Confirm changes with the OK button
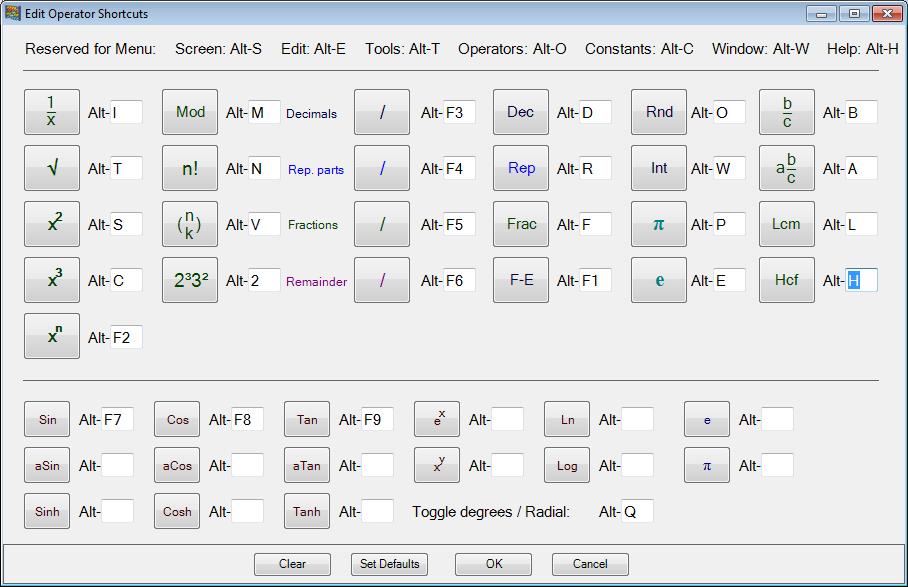Image resolution: width=908 pixels, height=587 pixels. pyautogui.click(x=492, y=564)
